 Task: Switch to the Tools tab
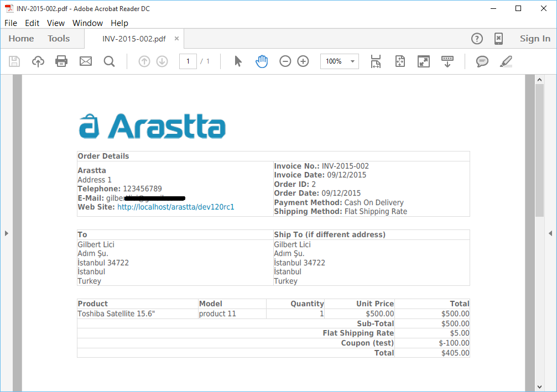59,38
